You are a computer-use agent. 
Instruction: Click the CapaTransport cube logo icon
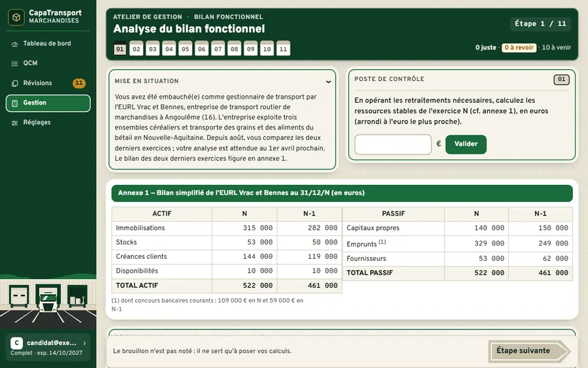pyautogui.click(x=16, y=17)
